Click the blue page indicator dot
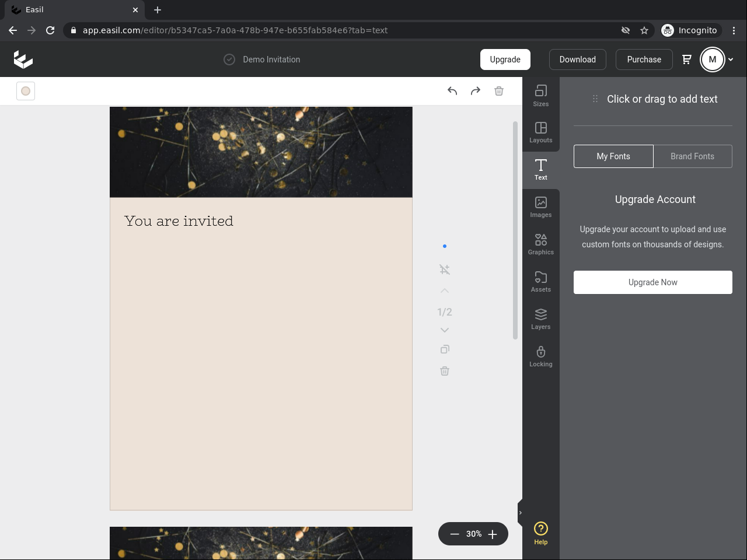The height and width of the screenshot is (560, 747). click(445, 246)
